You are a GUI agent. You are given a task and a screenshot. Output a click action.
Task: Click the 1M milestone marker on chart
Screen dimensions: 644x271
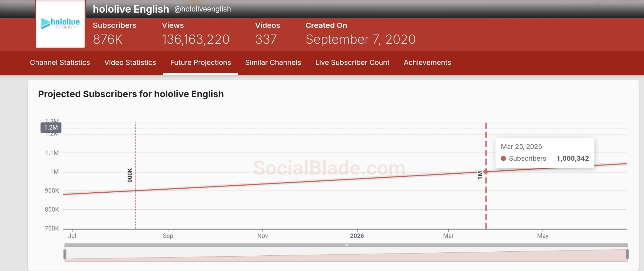pos(486,172)
